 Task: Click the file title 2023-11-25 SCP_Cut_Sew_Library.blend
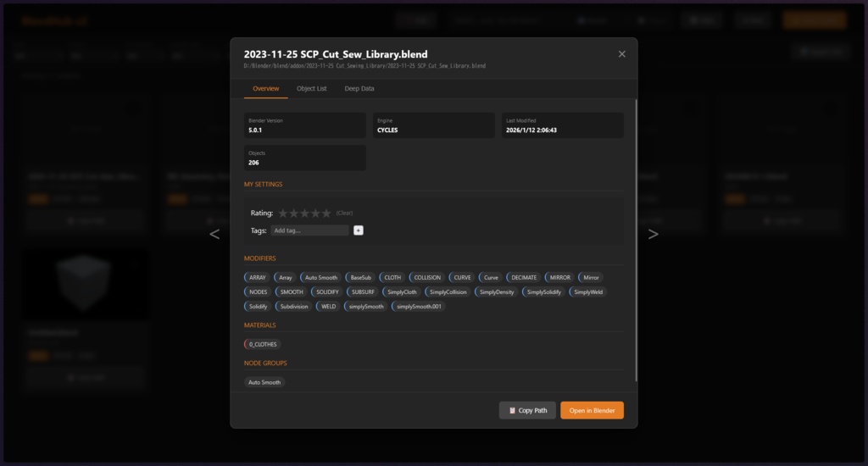(x=336, y=54)
